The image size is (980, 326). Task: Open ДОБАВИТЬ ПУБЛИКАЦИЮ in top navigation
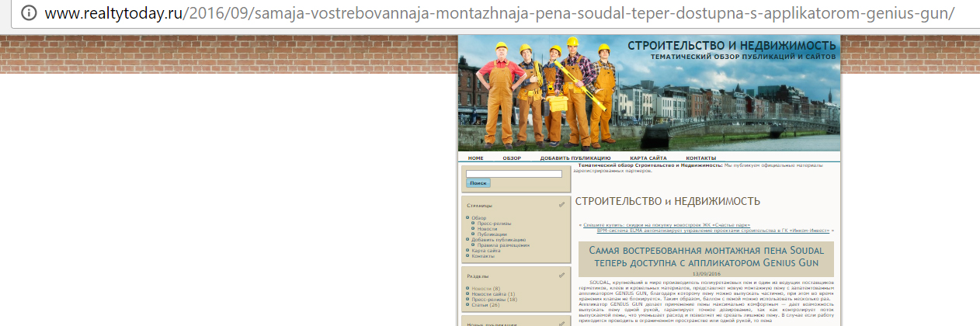[575, 158]
